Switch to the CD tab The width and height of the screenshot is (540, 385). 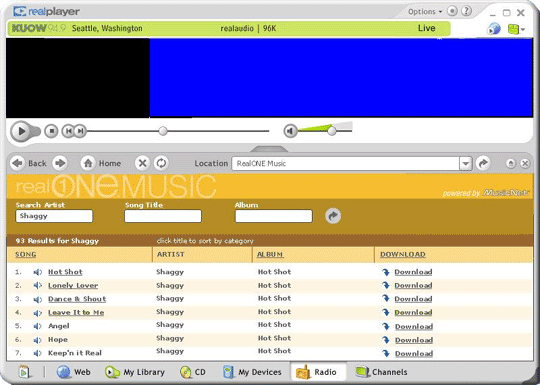coord(193,372)
